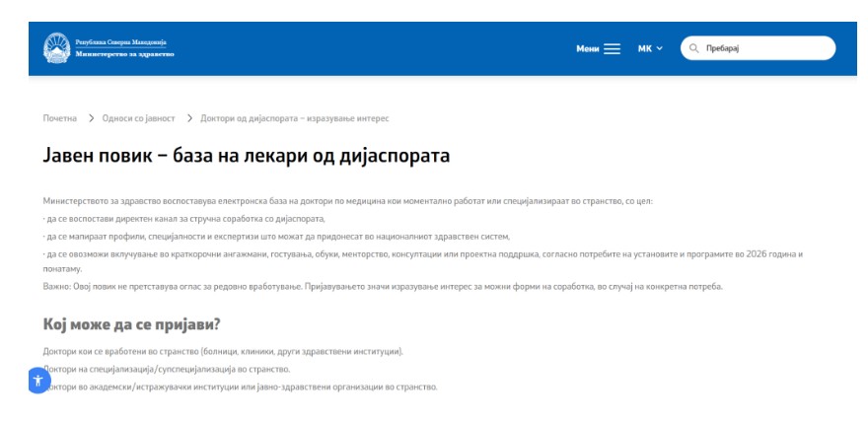Viewport: 868px width, 423px height.
Task: Click the chevron after Почетна breadcrumb
Action: pyautogui.click(x=90, y=118)
